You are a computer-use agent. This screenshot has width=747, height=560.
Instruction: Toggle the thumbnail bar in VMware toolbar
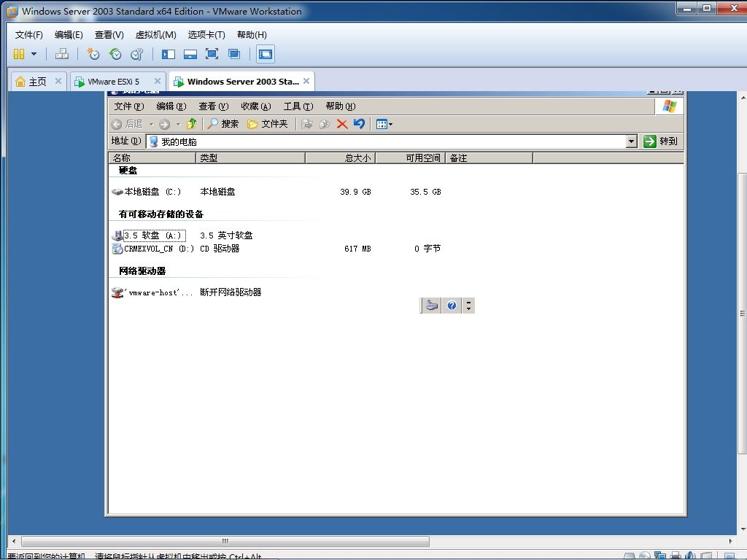[190, 54]
